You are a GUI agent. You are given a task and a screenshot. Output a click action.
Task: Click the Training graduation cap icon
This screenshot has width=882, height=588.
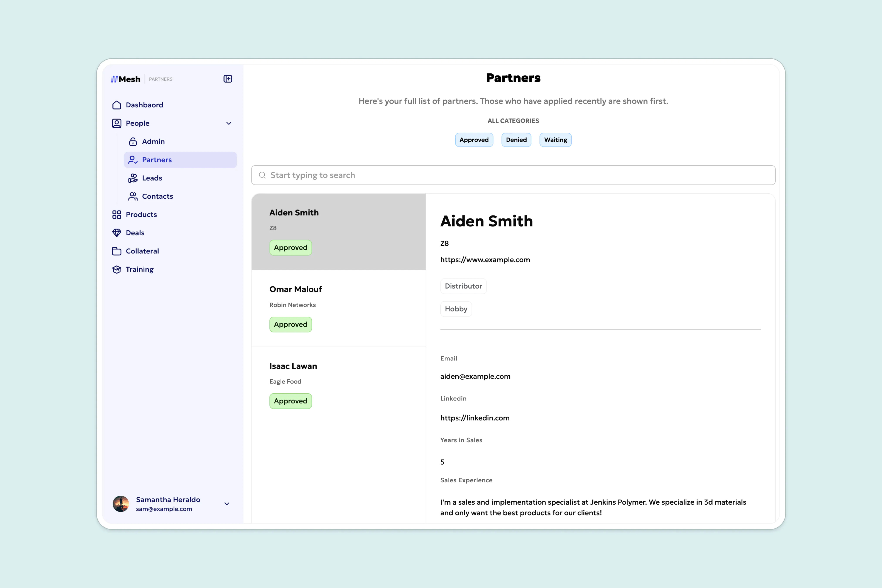coord(117,269)
